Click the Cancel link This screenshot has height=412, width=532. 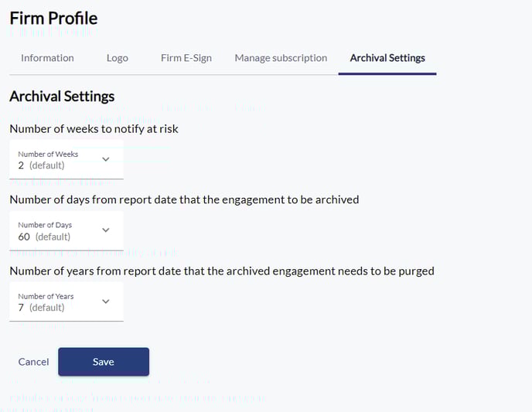[33, 362]
